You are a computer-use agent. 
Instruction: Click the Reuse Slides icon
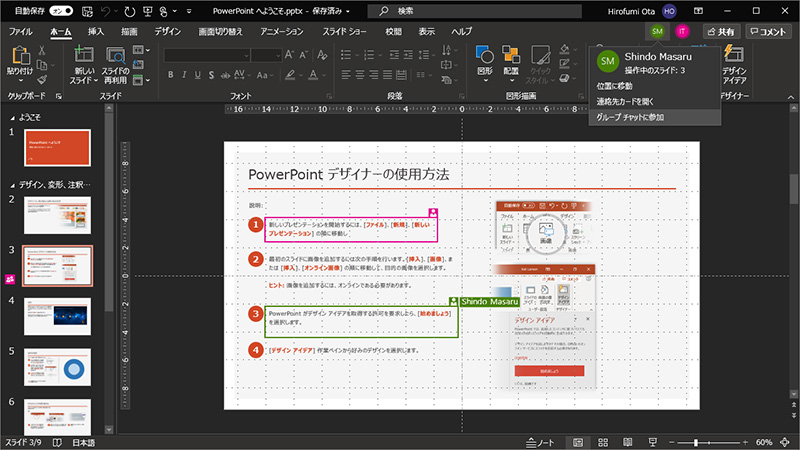pyautogui.click(x=116, y=55)
